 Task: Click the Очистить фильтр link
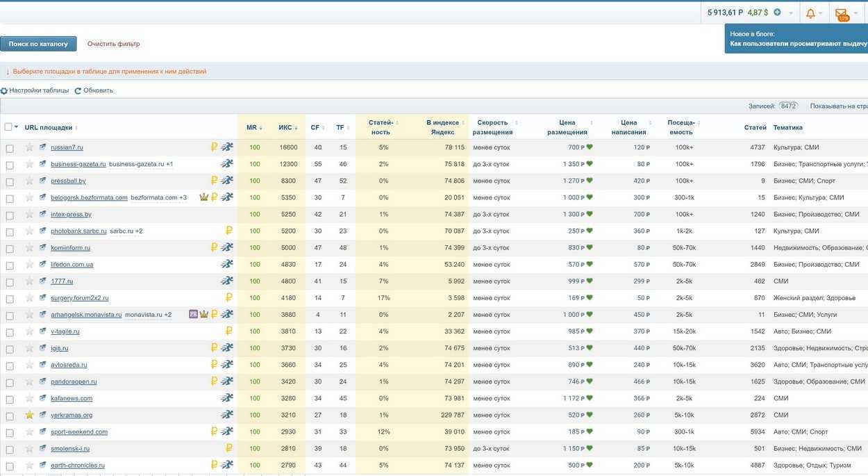113,44
